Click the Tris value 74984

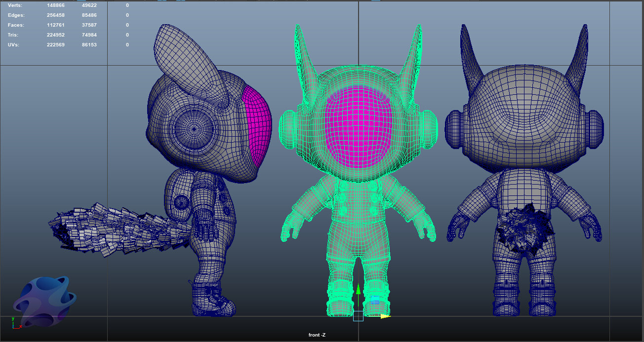point(89,35)
